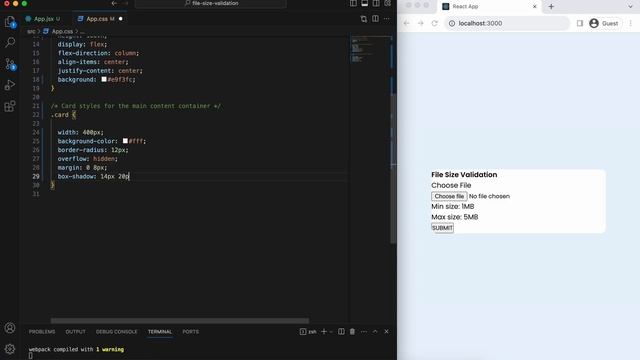
Task: Click the src breadcrumb segment
Action: [x=31, y=31]
